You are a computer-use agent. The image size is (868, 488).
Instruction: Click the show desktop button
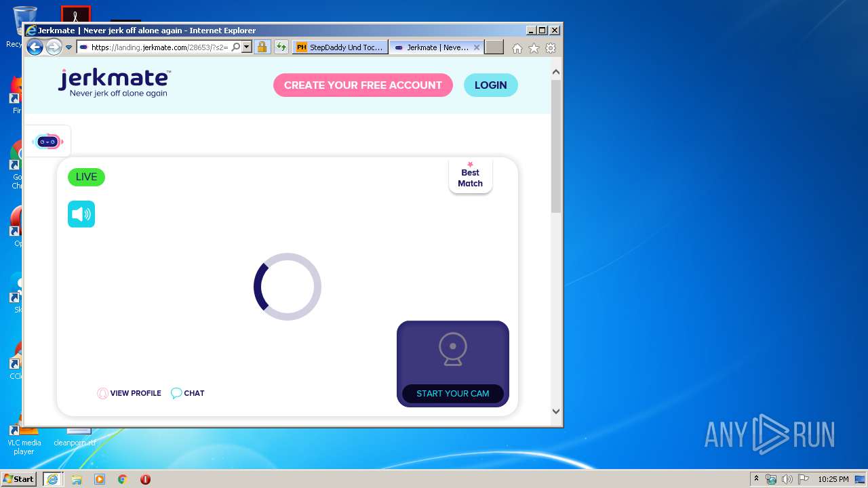pos(861,479)
